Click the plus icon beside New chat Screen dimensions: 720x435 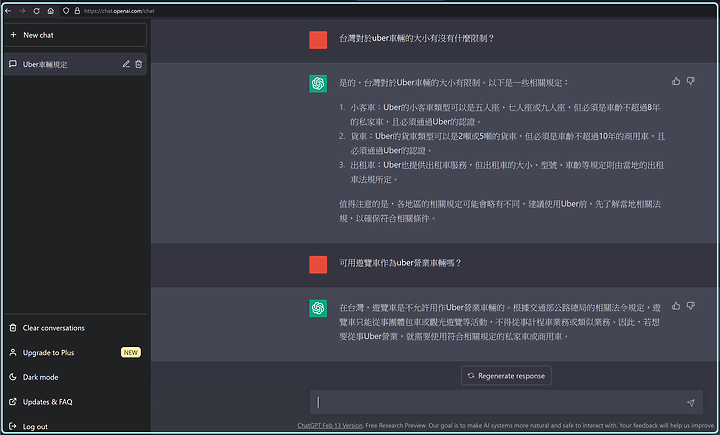13,35
